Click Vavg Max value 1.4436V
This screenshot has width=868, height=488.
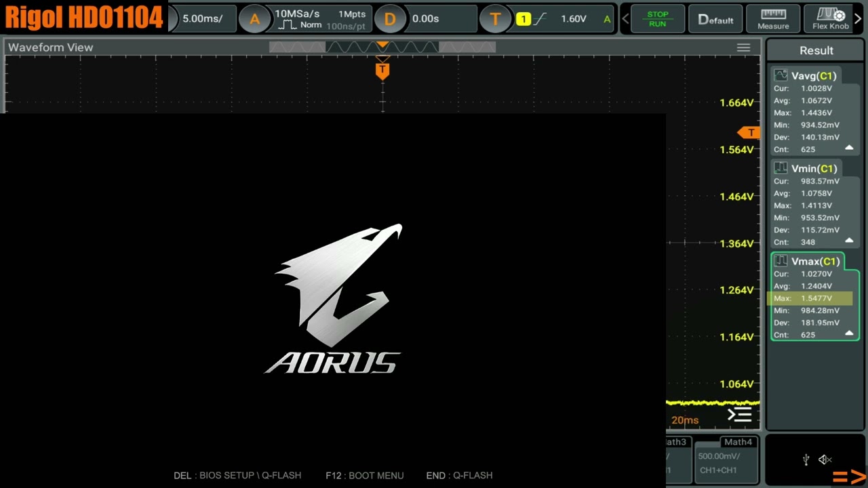[816, 113]
